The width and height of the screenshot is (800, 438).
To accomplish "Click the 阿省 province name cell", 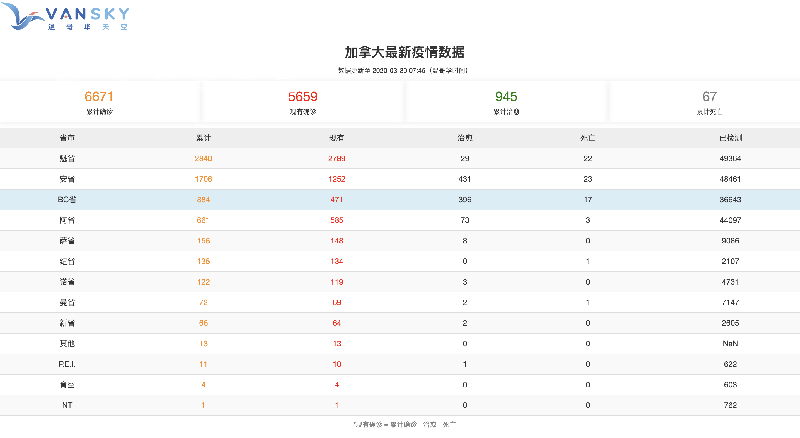I will (x=67, y=220).
